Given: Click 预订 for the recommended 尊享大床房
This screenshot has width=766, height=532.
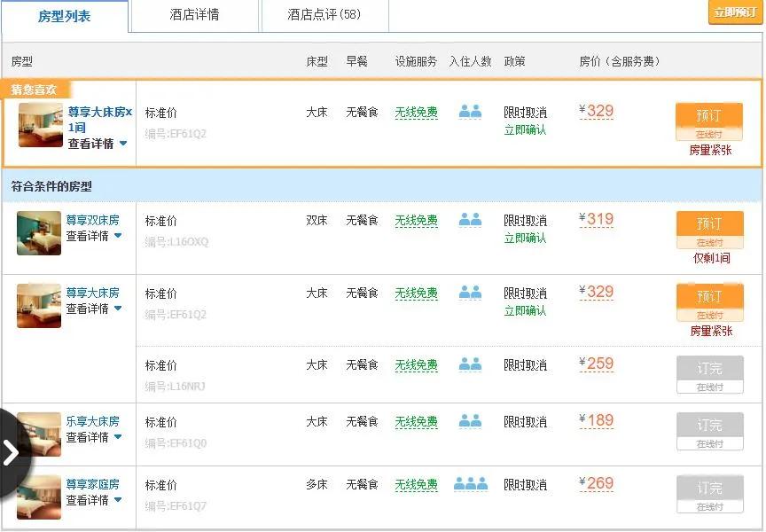Looking at the screenshot, I should pyautogui.click(x=709, y=116).
